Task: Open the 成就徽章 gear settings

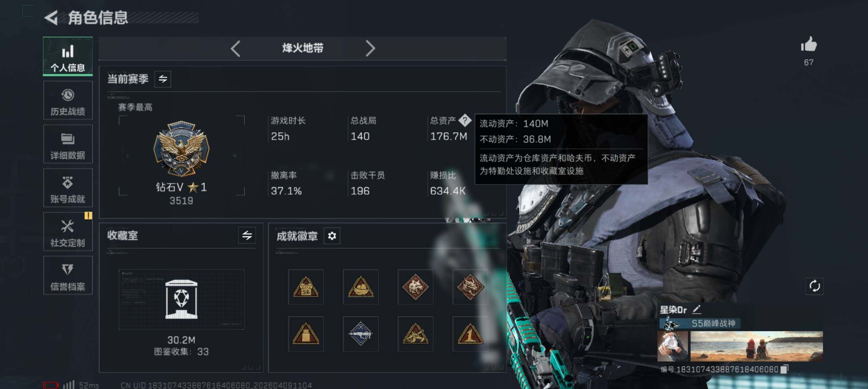Action: pyautogui.click(x=332, y=236)
